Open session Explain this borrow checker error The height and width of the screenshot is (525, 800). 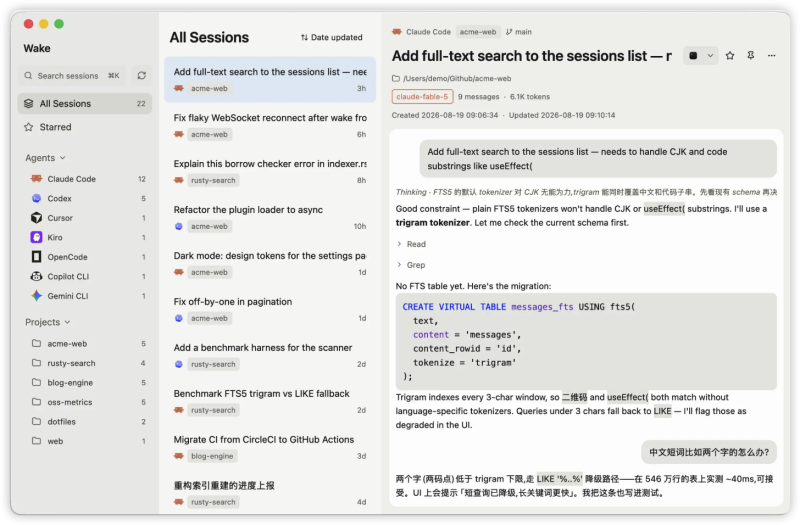[x=270, y=171]
